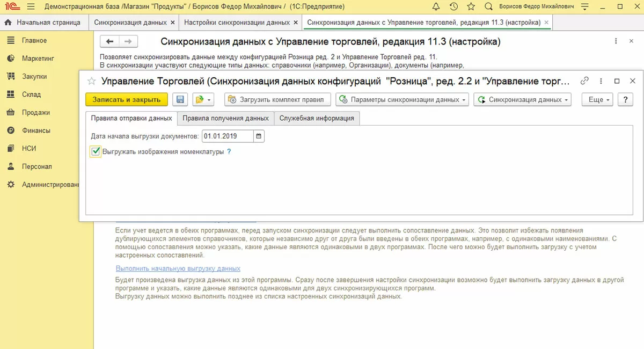Switch to Правила получения данных tab
644x349 pixels.
coord(225,118)
